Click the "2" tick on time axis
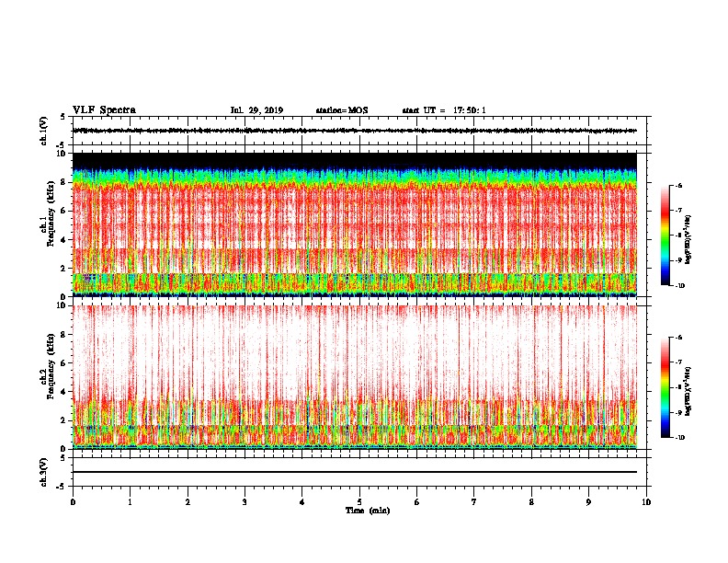The width and height of the screenshot is (728, 563). [188, 502]
